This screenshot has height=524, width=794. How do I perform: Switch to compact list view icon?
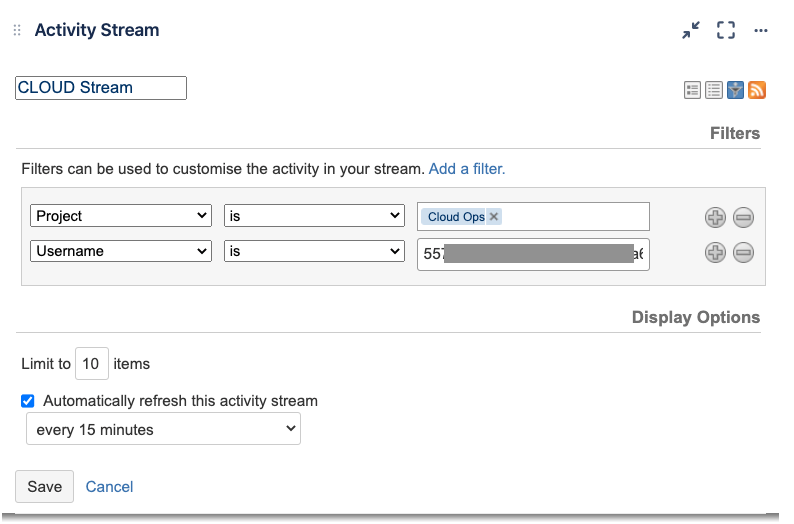(x=714, y=90)
